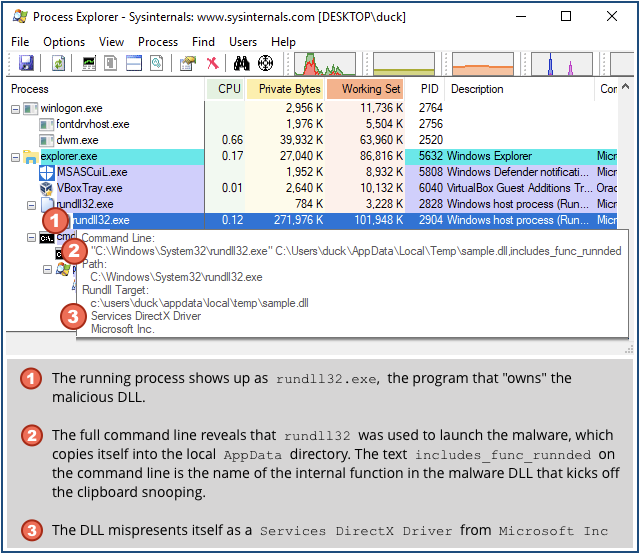
Task: Sort by the PID column header
Action: click(425, 89)
